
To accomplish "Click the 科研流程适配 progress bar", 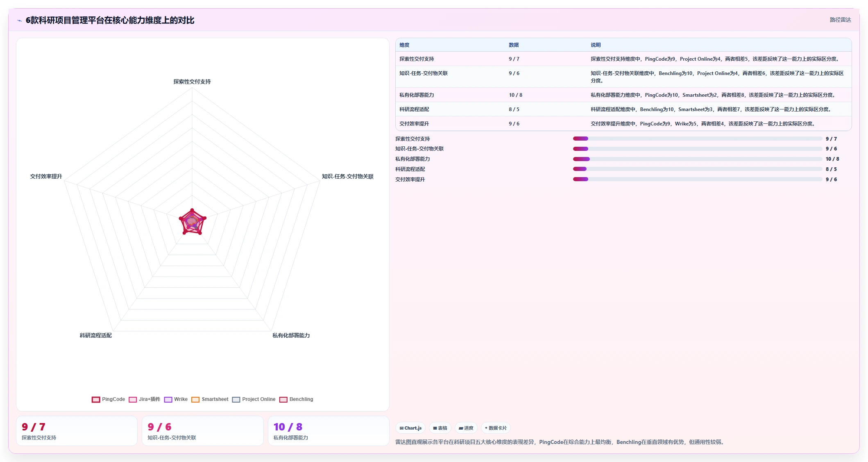I will tap(697, 169).
